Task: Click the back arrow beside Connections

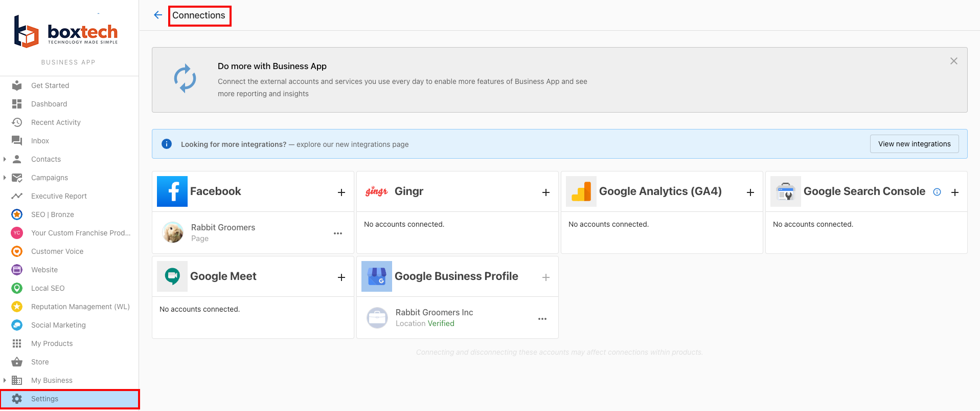Action: click(x=158, y=15)
